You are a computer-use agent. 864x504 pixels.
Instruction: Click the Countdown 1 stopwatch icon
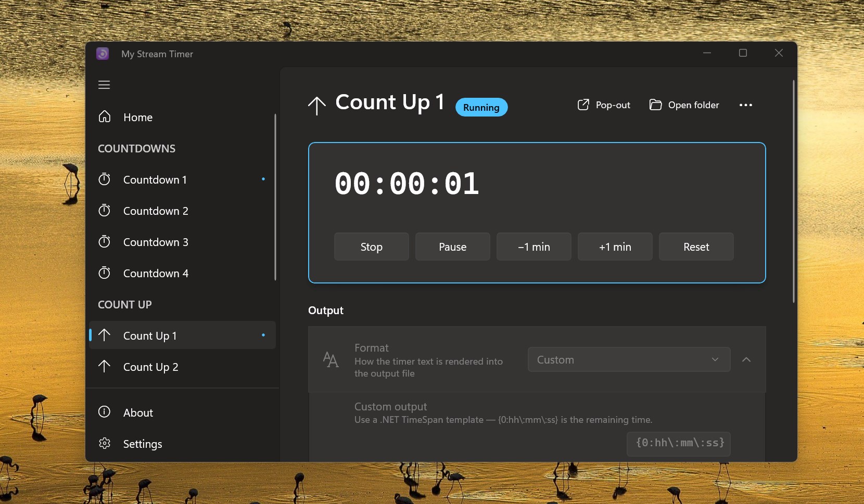105,179
